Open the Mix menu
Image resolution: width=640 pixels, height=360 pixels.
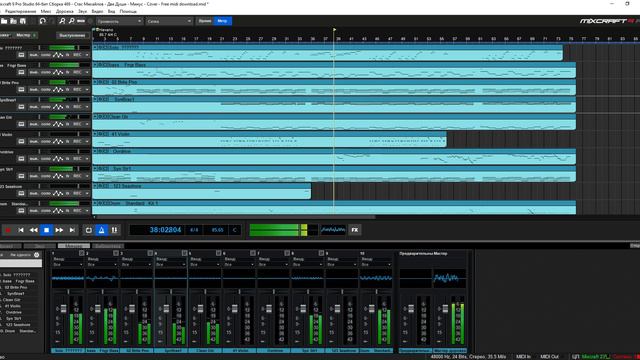(46, 11)
